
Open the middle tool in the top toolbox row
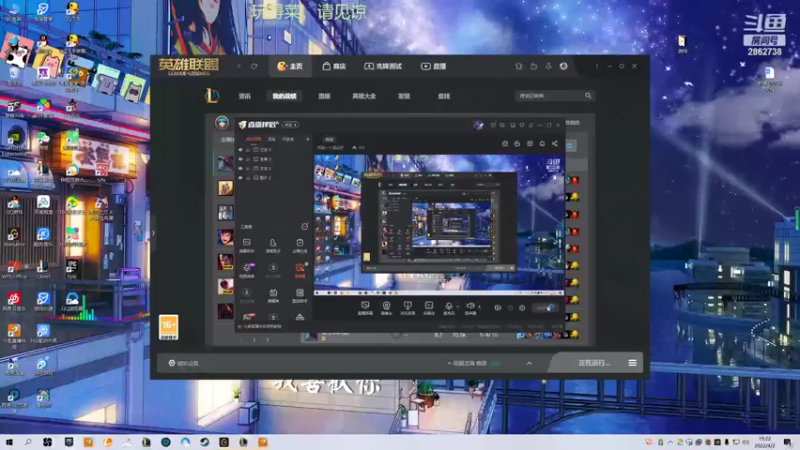click(273, 245)
